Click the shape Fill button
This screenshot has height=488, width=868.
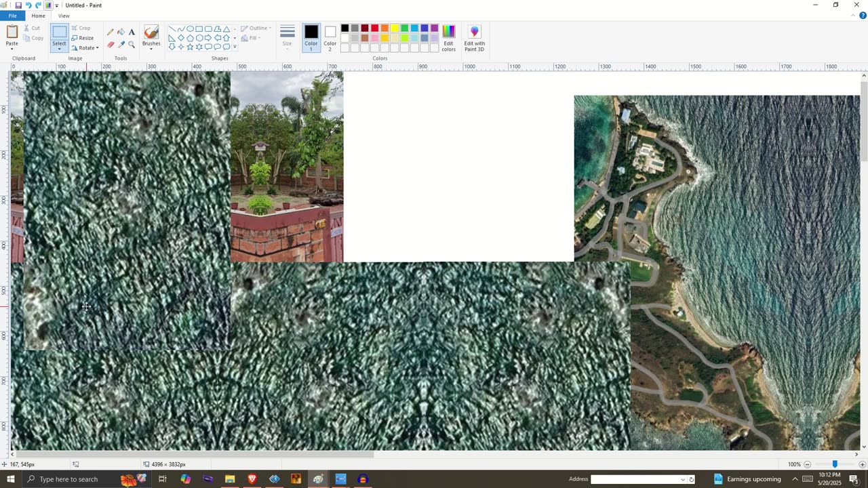pyautogui.click(x=250, y=38)
